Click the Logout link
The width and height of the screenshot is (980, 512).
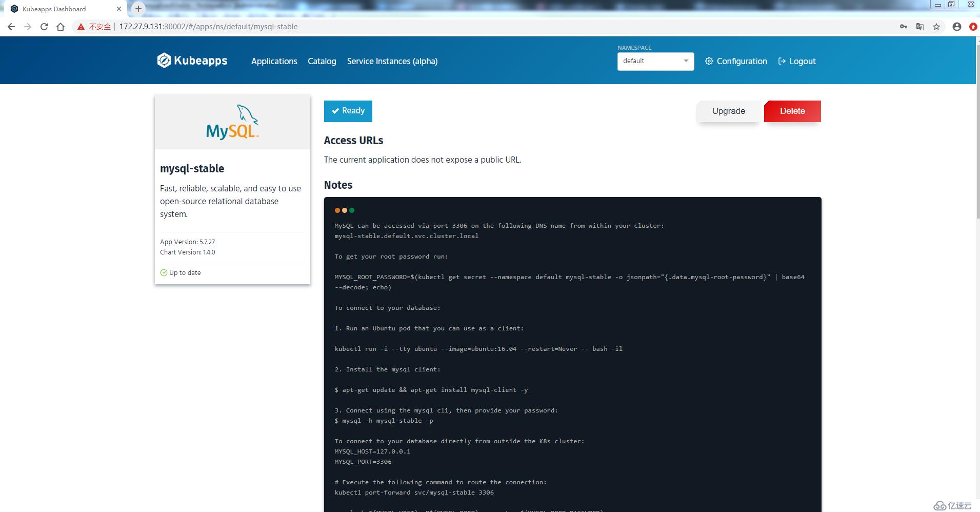pyautogui.click(x=797, y=61)
